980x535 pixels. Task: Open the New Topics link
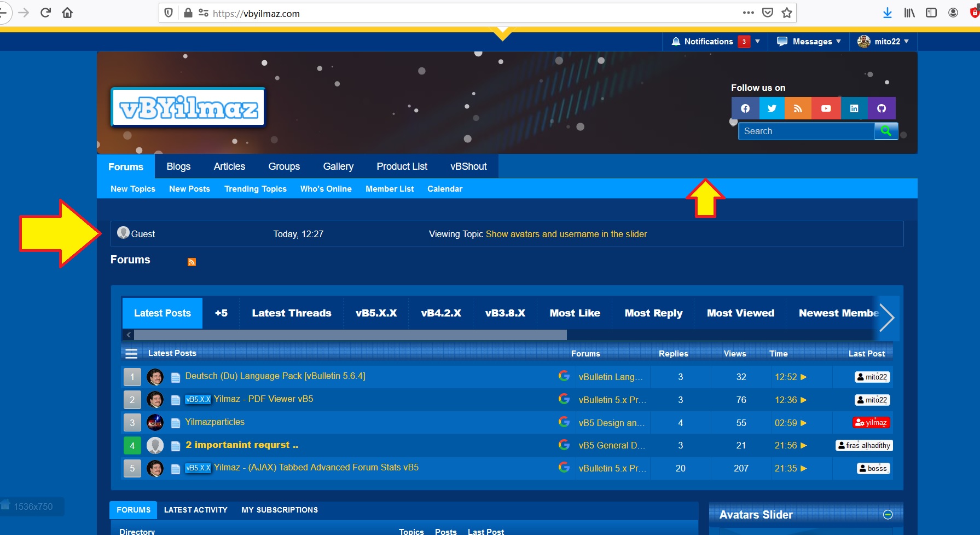(x=133, y=189)
